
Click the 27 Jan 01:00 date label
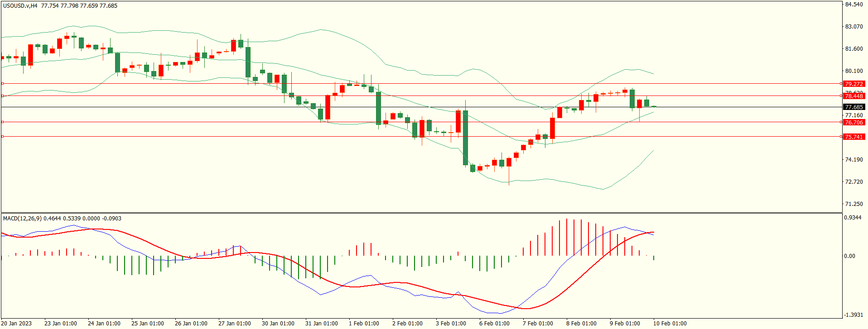click(x=235, y=324)
